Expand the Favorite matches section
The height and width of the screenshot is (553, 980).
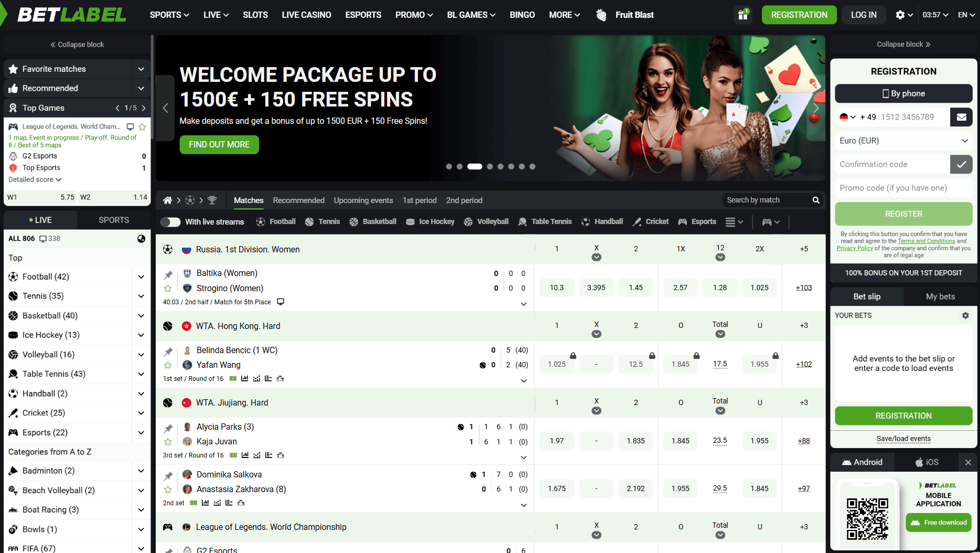(77, 69)
